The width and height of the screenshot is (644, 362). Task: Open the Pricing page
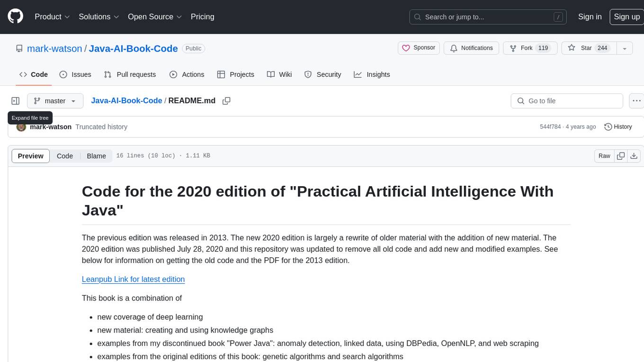[x=202, y=17]
